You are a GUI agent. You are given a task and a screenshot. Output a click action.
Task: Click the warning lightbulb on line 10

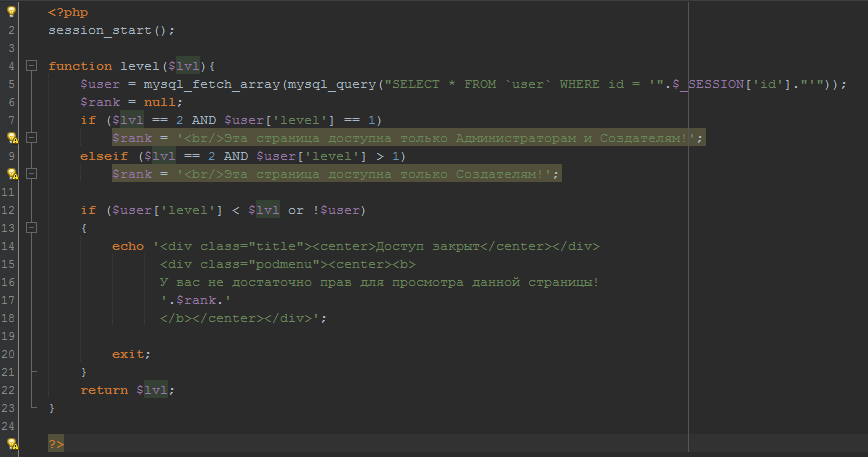click(x=12, y=174)
